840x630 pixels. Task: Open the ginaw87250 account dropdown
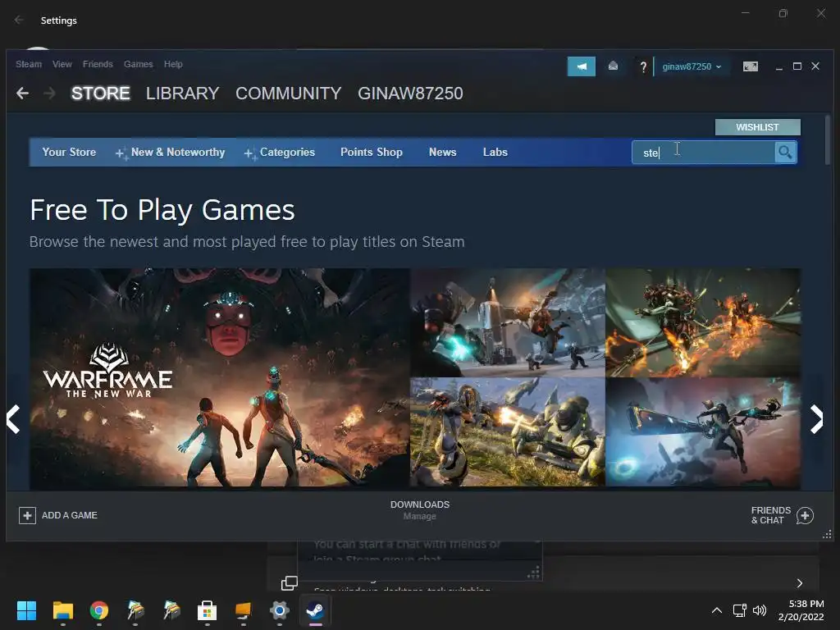click(692, 66)
